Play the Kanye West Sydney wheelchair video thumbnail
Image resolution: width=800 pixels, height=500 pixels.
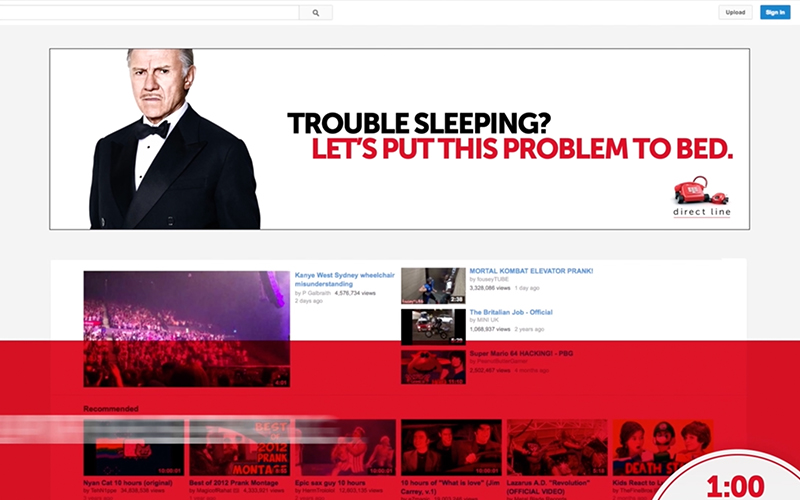coord(187,329)
